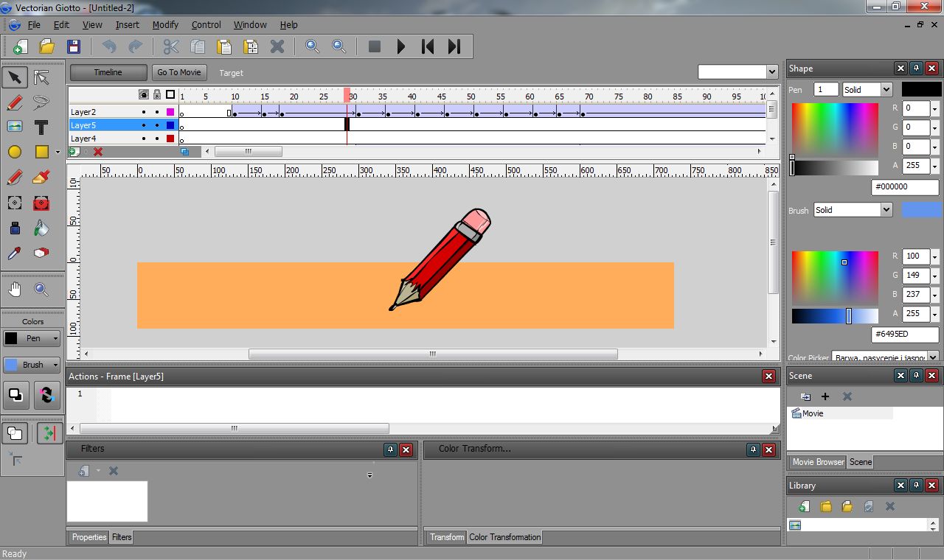Add a new layer with the green icon

73,152
